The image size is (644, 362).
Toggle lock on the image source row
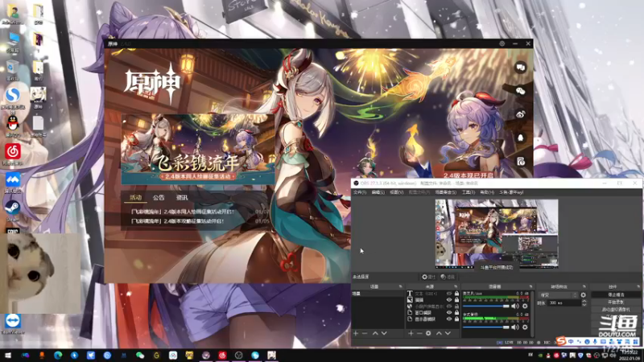pyautogui.click(x=456, y=300)
